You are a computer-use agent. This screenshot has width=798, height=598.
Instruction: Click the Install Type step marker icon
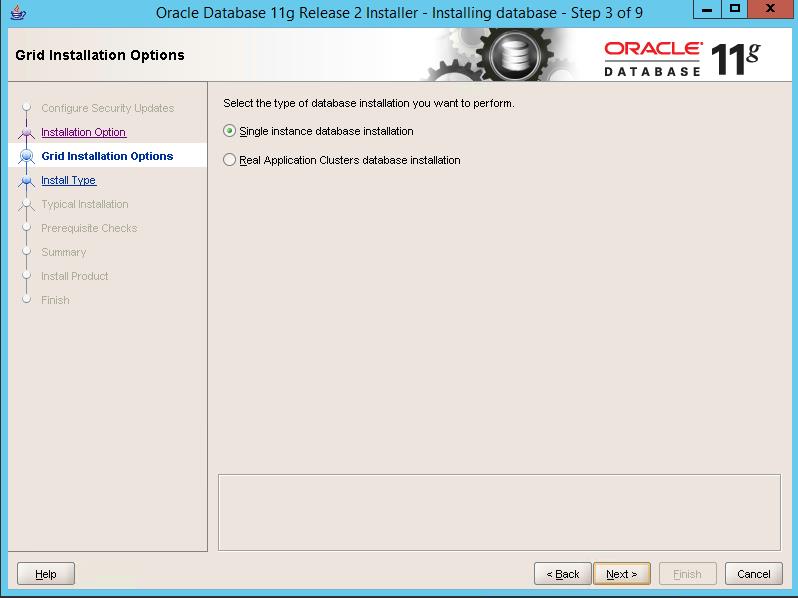(26, 180)
